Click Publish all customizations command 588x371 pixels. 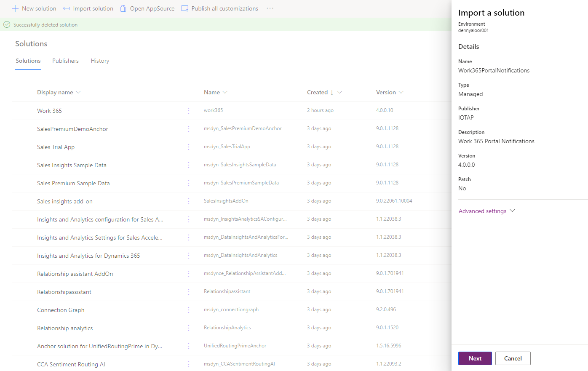(x=219, y=8)
